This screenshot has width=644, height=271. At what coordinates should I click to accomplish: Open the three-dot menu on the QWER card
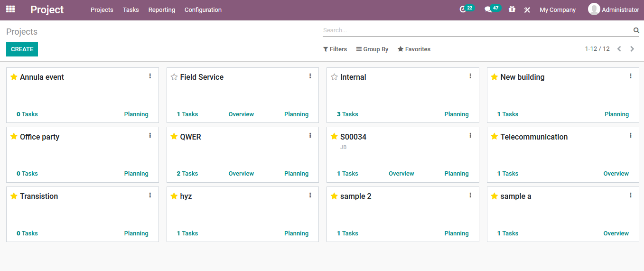coord(310,135)
